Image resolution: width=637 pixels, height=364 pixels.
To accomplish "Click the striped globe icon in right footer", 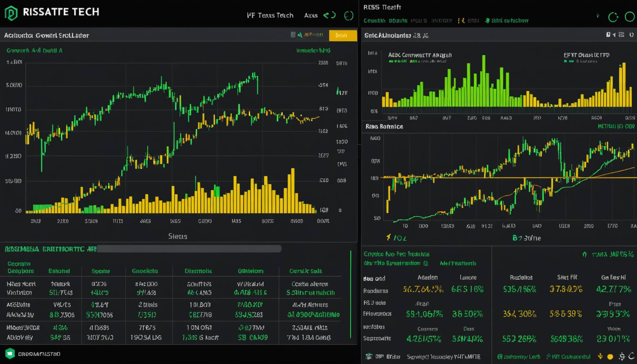I will coord(368,356).
